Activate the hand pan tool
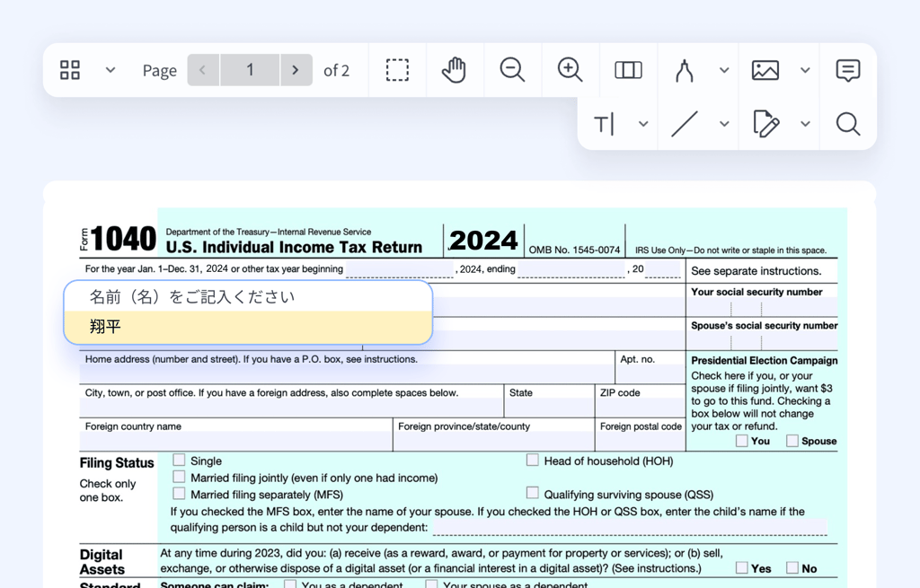The height and width of the screenshot is (588, 920). [x=455, y=70]
